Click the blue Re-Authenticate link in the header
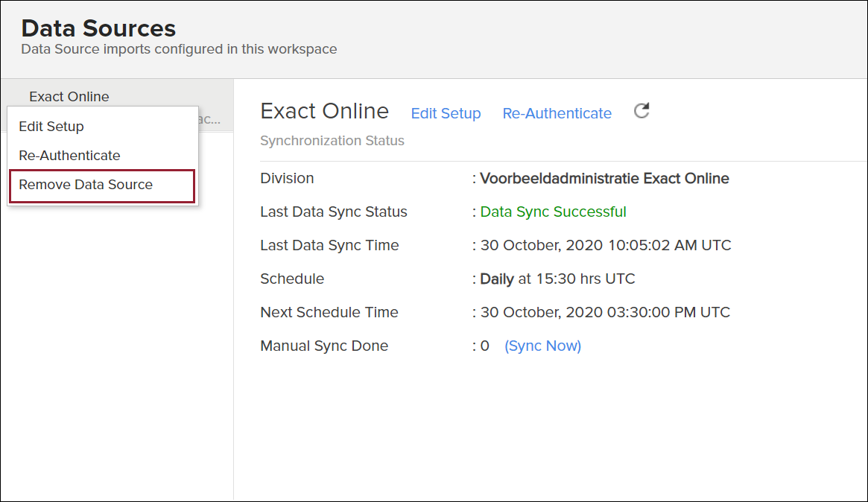Viewport: 868px width, 502px height. tap(557, 113)
